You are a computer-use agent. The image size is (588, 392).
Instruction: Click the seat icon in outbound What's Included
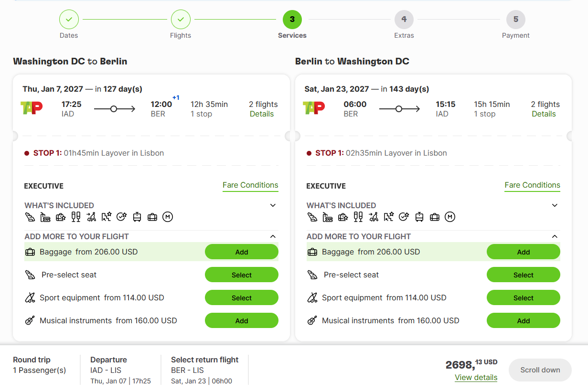31,217
